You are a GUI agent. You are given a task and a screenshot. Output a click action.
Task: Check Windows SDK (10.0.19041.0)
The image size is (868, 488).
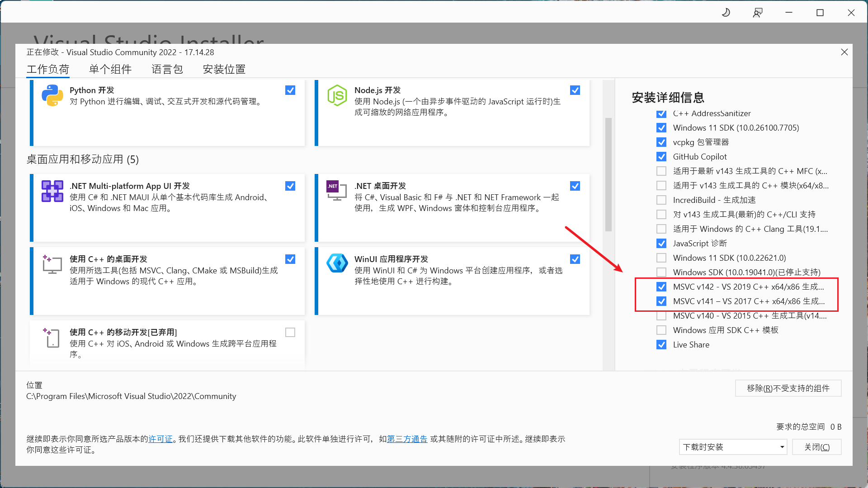(x=661, y=272)
